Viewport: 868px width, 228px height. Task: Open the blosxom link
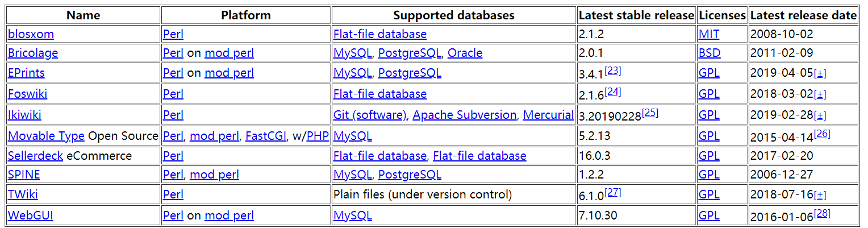click(31, 34)
